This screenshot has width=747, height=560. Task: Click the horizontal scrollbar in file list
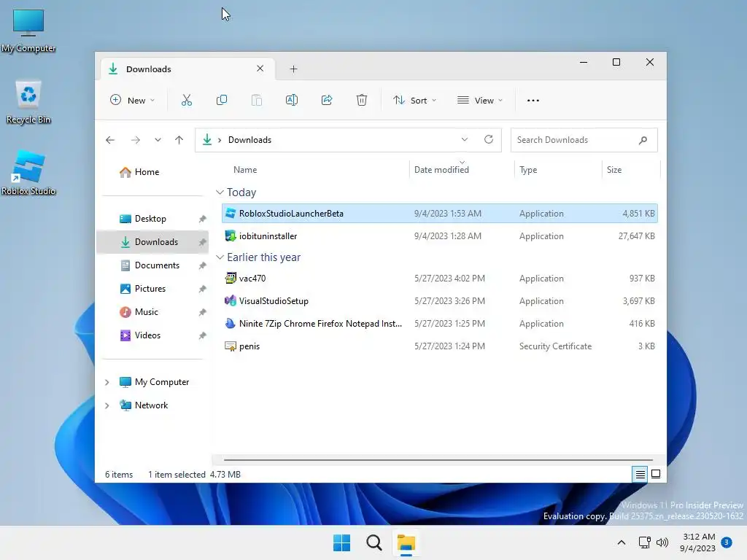[x=438, y=460]
